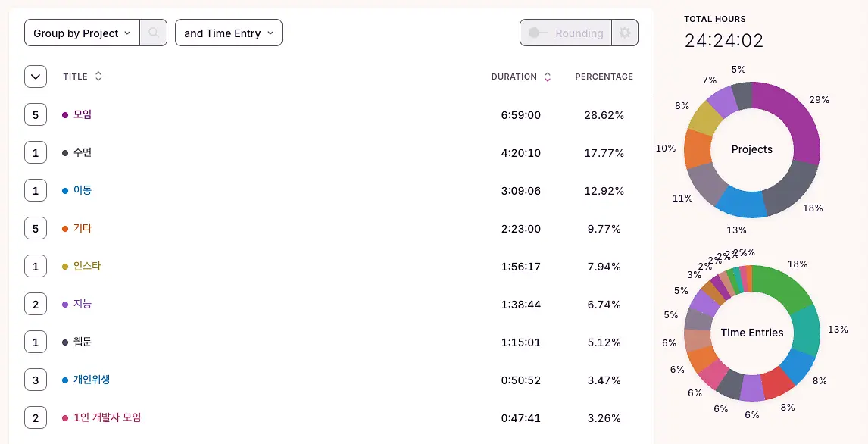The height and width of the screenshot is (444, 868).
Task: Open the rounding settings gear icon
Action: coord(625,33)
